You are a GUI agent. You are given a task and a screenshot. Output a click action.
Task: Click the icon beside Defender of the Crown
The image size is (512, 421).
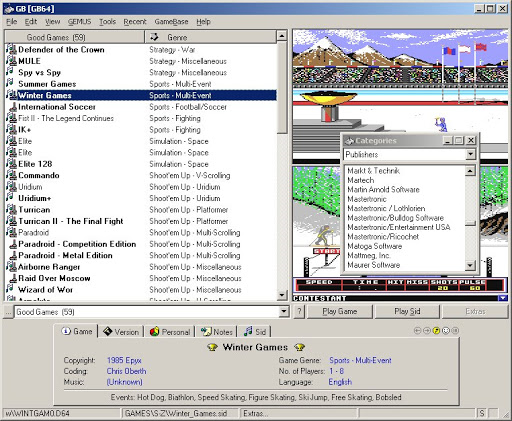(x=11, y=49)
